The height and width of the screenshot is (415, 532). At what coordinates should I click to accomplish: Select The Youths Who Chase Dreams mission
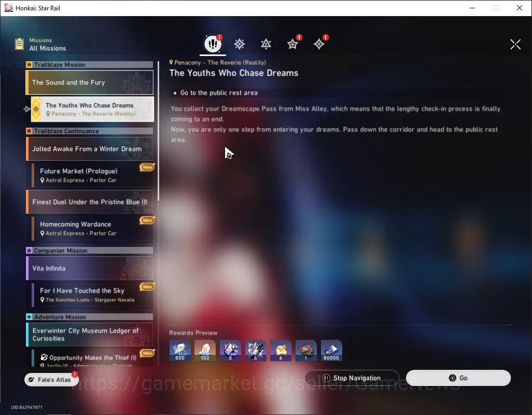pos(92,109)
